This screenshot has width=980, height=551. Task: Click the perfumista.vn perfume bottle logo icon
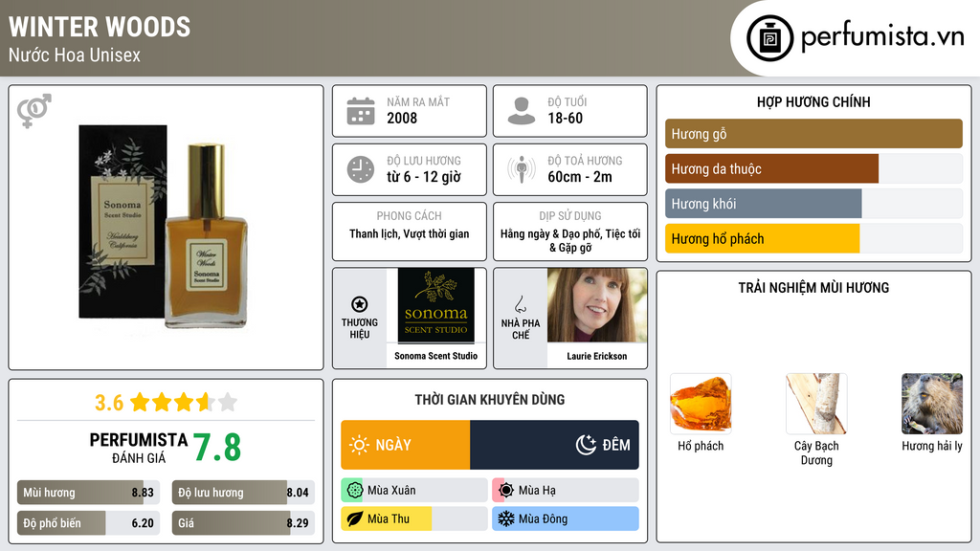point(769,38)
